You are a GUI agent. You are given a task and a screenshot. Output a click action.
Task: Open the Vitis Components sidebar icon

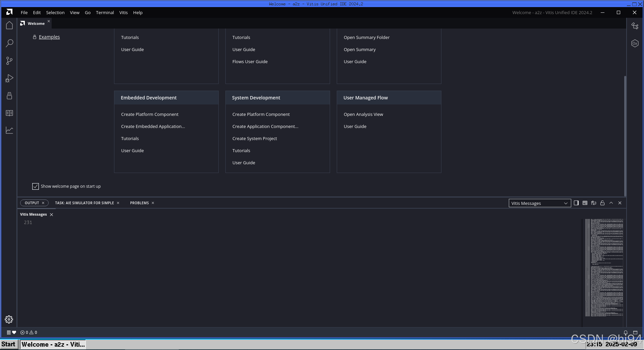coord(9,96)
